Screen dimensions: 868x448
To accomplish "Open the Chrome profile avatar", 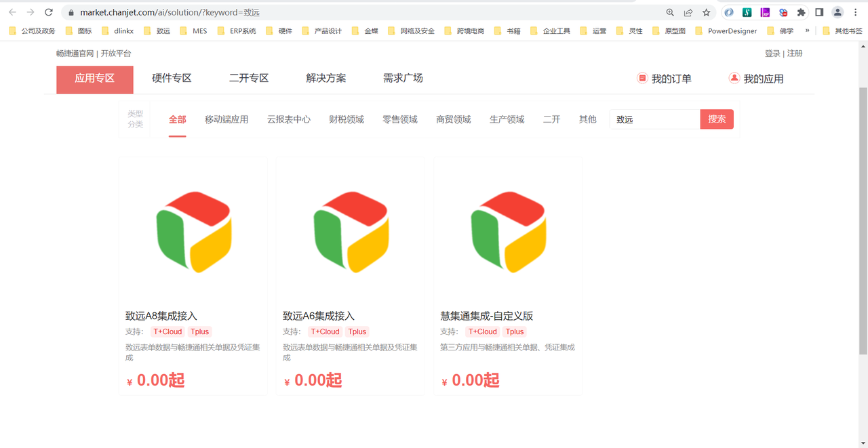I will [x=837, y=12].
